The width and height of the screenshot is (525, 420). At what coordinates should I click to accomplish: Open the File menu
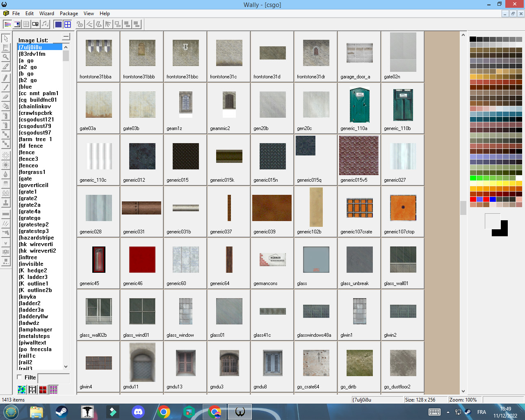tap(16, 14)
